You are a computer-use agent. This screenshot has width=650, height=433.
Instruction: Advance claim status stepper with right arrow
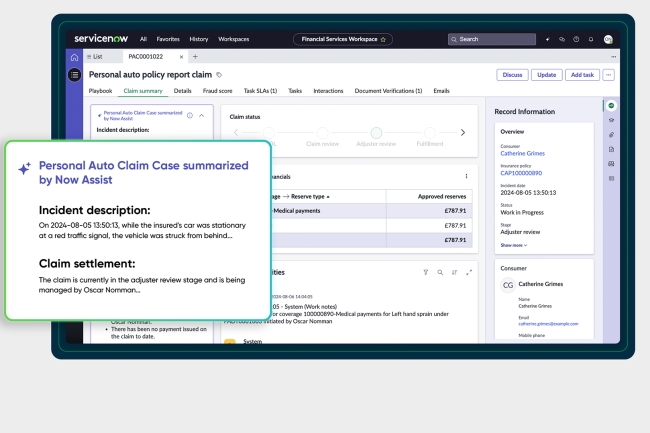click(x=462, y=132)
